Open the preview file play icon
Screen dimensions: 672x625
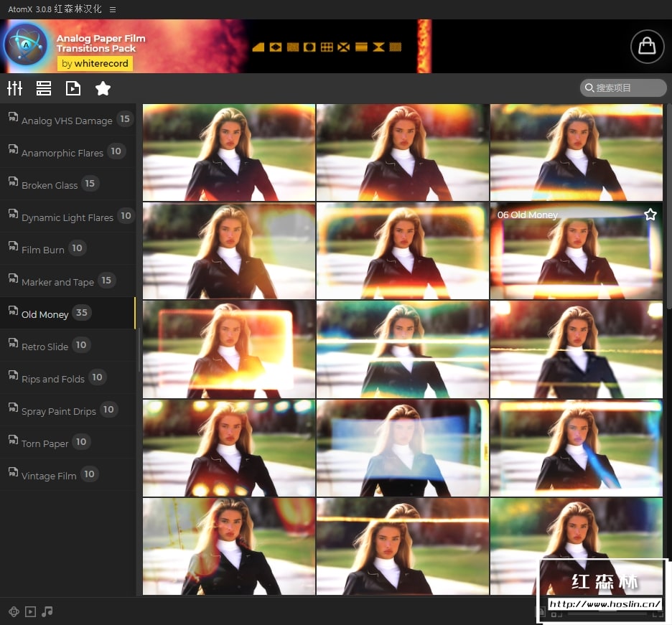tap(73, 88)
